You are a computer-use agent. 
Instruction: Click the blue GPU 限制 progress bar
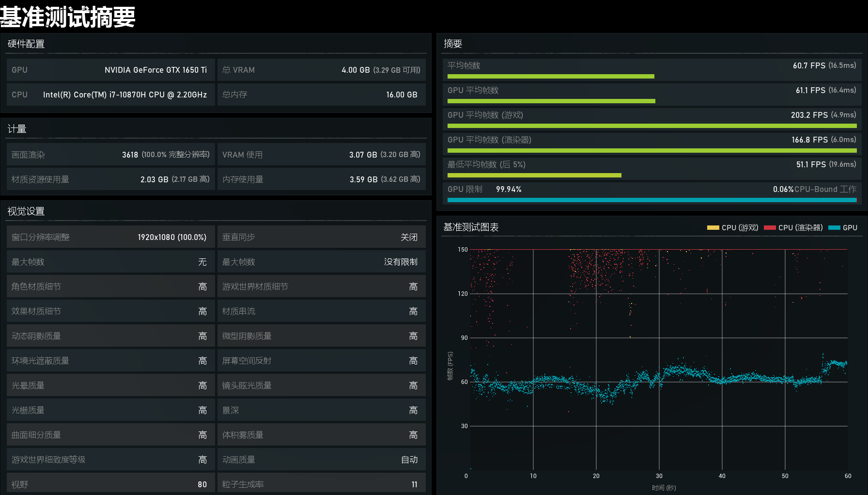[x=651, y=200]
